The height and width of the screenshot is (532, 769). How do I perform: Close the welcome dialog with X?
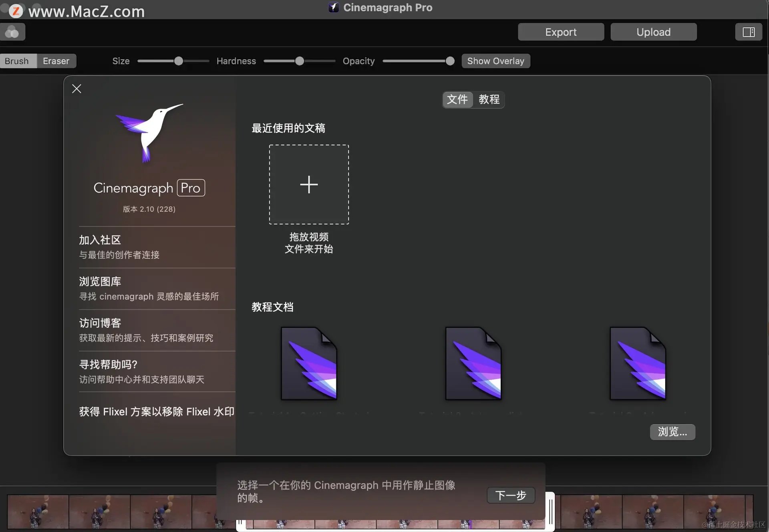point(76,89)
